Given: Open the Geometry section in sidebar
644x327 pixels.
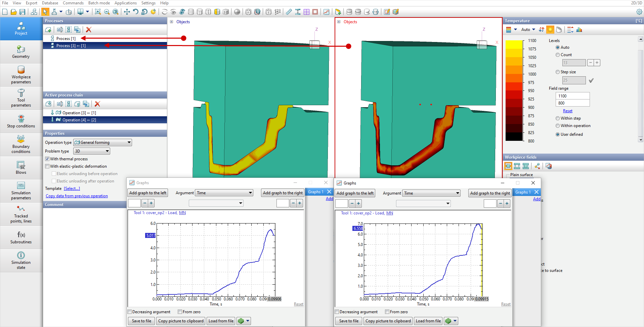Looking at the screenshot, I should point(21,52).
